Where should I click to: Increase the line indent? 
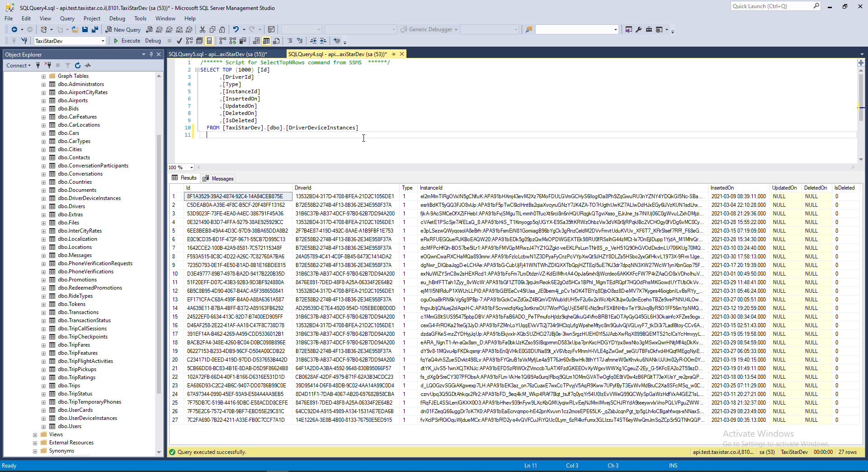[323, 41]
